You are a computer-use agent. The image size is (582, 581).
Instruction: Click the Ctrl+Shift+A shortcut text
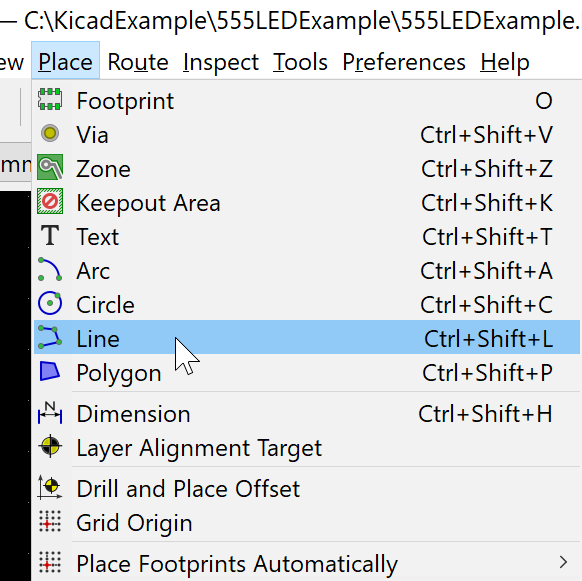487,271
